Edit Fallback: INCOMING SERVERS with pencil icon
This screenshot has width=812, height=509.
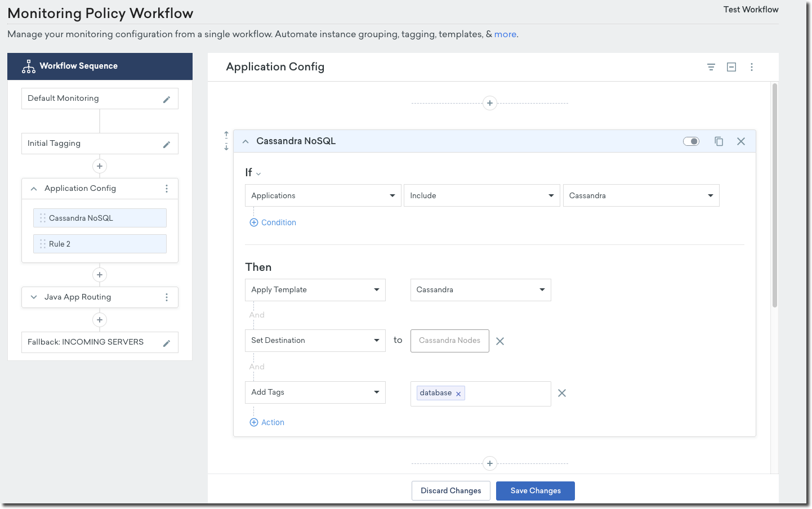[x=167, y=343]
